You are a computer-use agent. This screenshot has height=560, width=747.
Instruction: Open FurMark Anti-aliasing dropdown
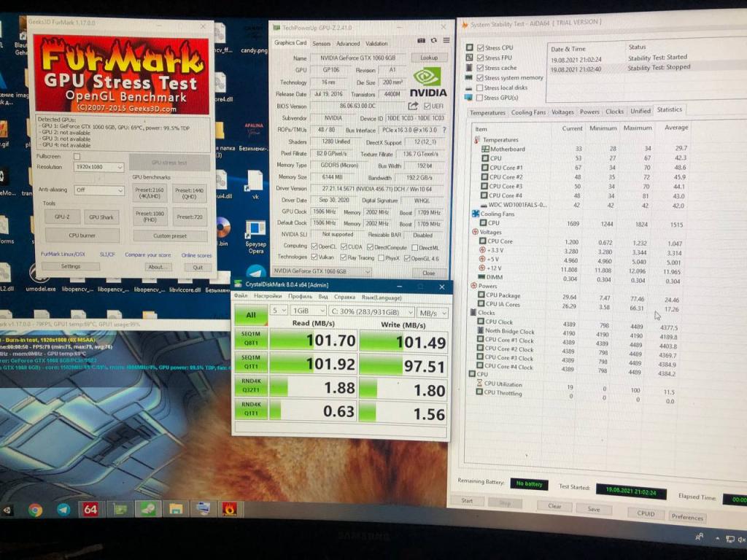click(99, 190)
